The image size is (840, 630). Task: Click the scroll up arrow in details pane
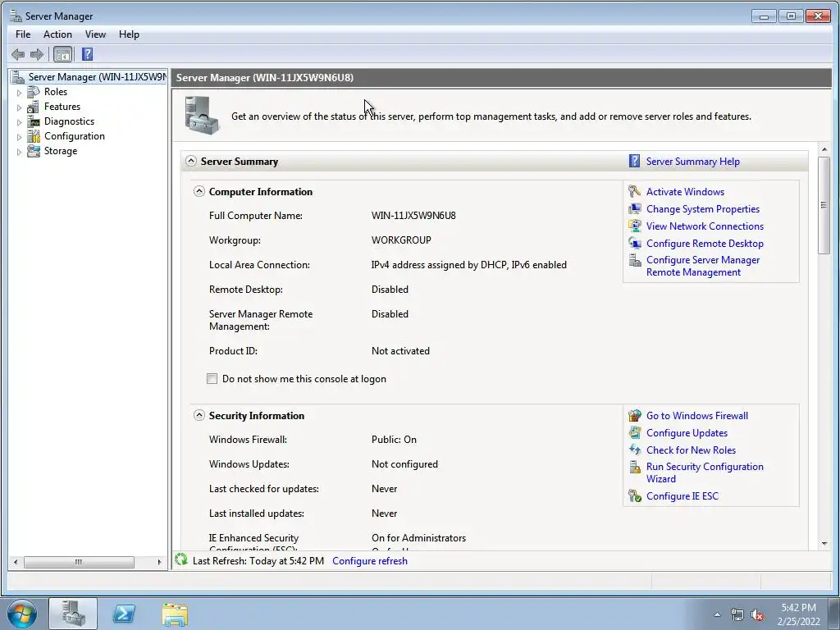[824, 148]
